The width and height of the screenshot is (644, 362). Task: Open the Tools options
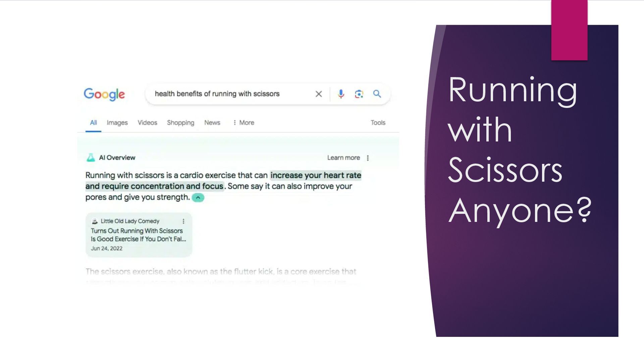coord(378,123)
